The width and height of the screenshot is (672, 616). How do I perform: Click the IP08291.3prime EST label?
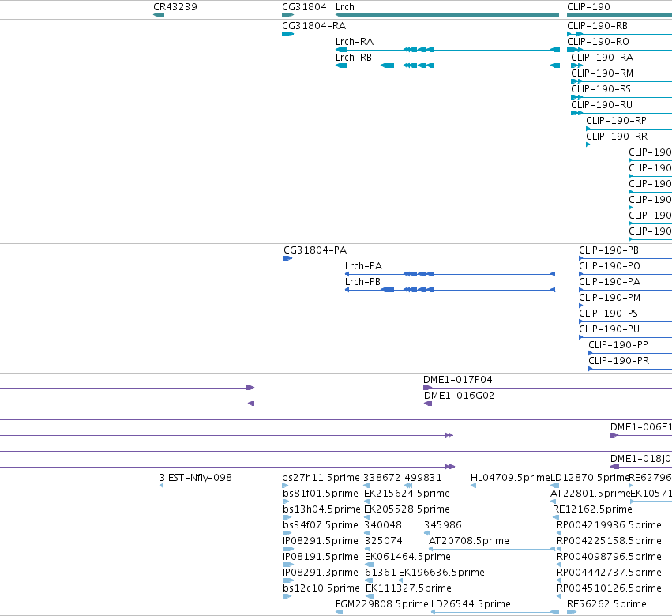tap(321, 573)
